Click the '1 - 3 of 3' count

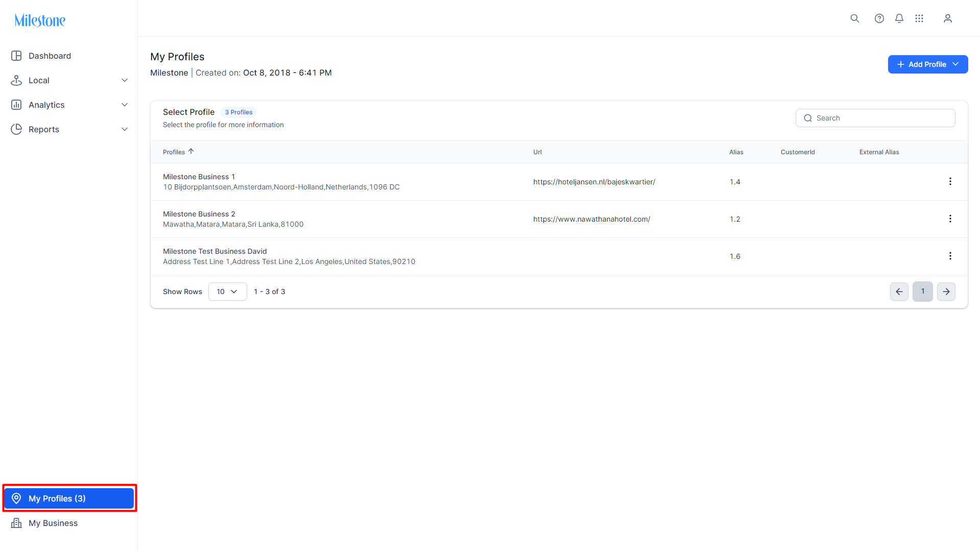[x=269, y=292]
